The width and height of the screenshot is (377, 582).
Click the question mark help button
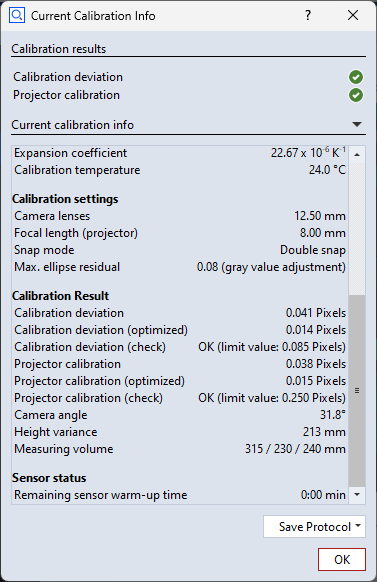308,15
